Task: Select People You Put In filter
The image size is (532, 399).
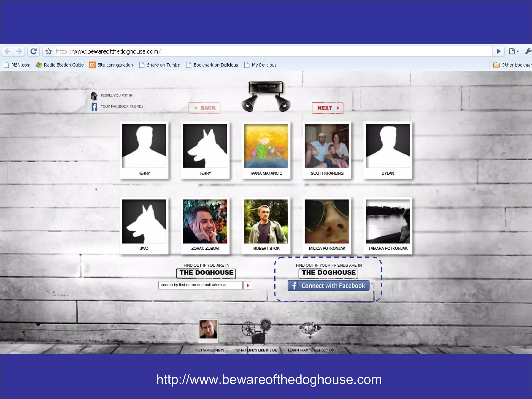Action: (x=117, y=95)
